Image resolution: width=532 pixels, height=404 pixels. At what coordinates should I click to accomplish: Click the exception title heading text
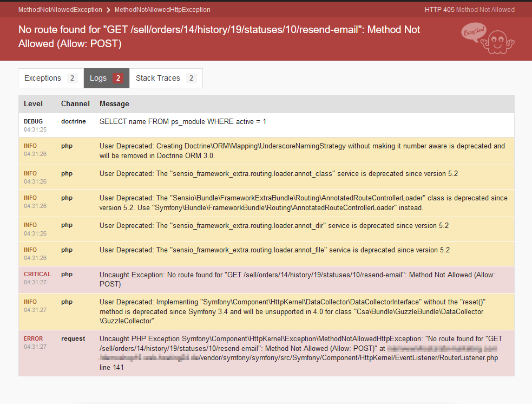219,37
